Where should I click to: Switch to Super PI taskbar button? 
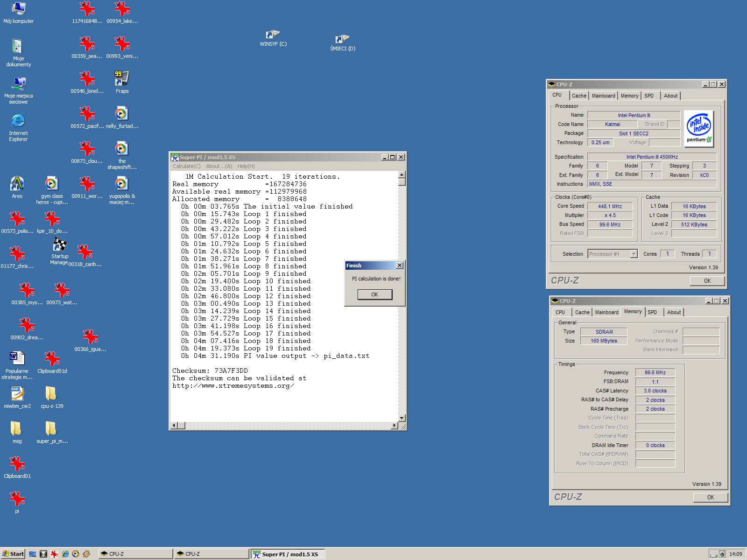pyautogui.click(x=288, y=554)
